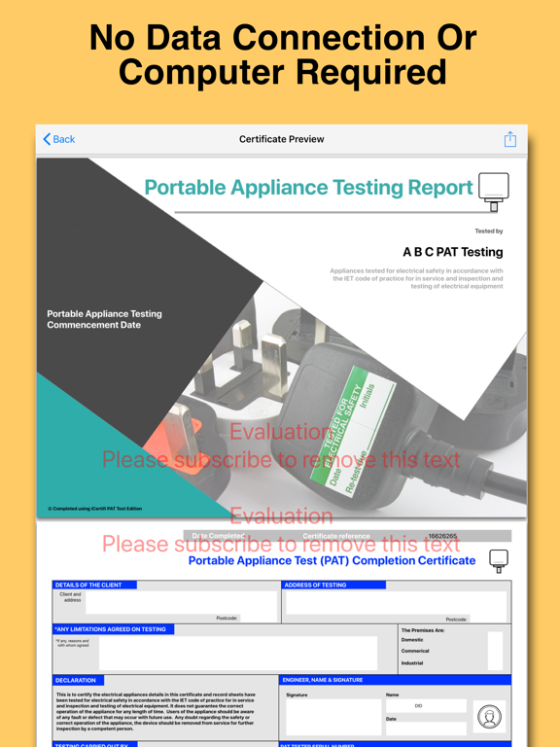Click the Details of the Client header
The height and width of the screenshot is (747, 560).
point(94,585)
